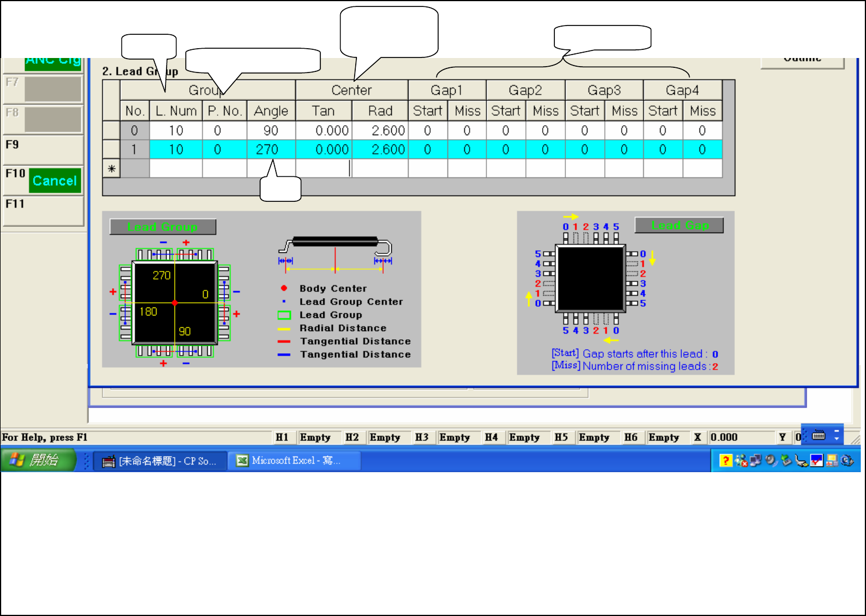
Task: Click the F9 function key button
Action: (44, 150)
